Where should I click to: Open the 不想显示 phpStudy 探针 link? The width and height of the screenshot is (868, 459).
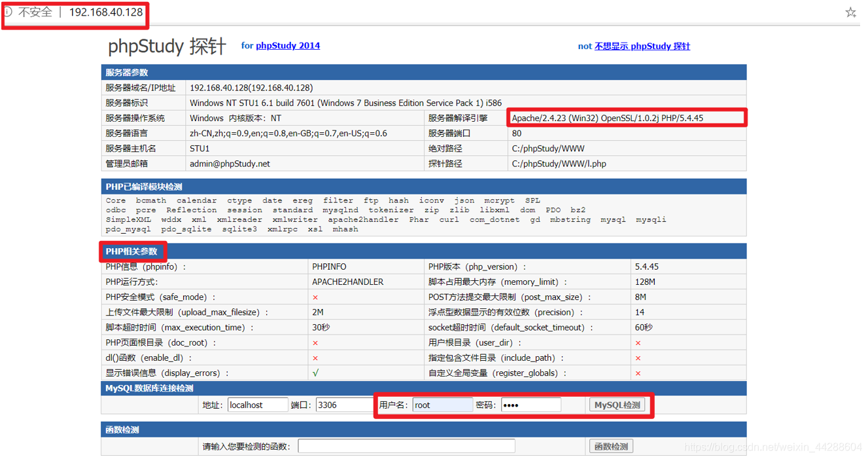642,46
